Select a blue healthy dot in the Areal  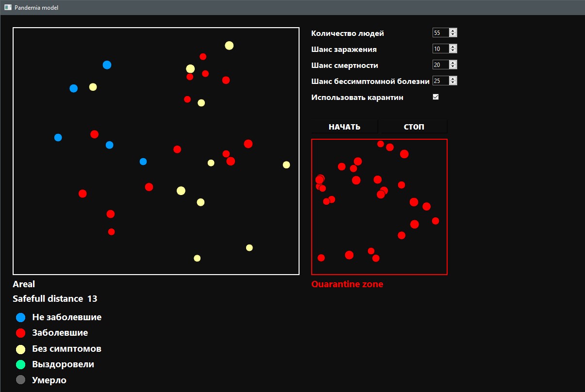tap(107, 64)
